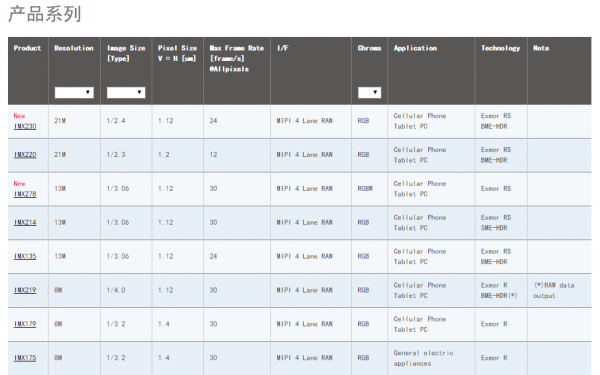Viewport: 600px width, 375px height.
Task: Click the RAW data output note cell
Action: pos(554,290)
